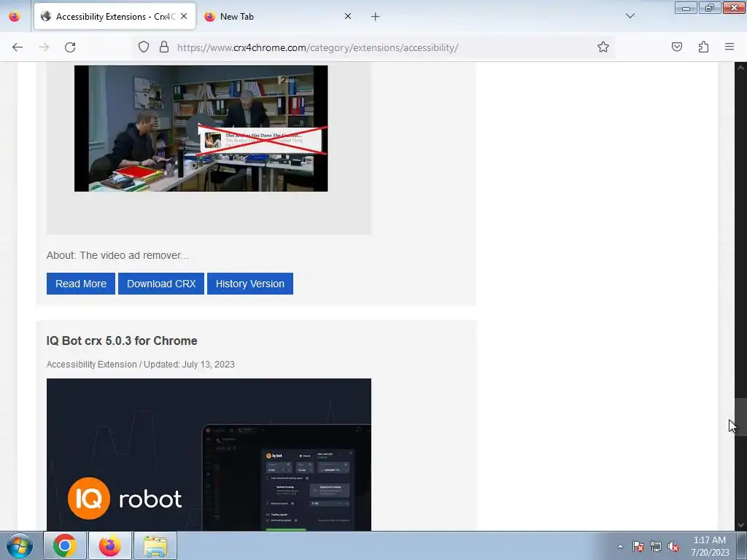Open Firefox View pinned icon
The image size is (747, 560).
point(15,16)
